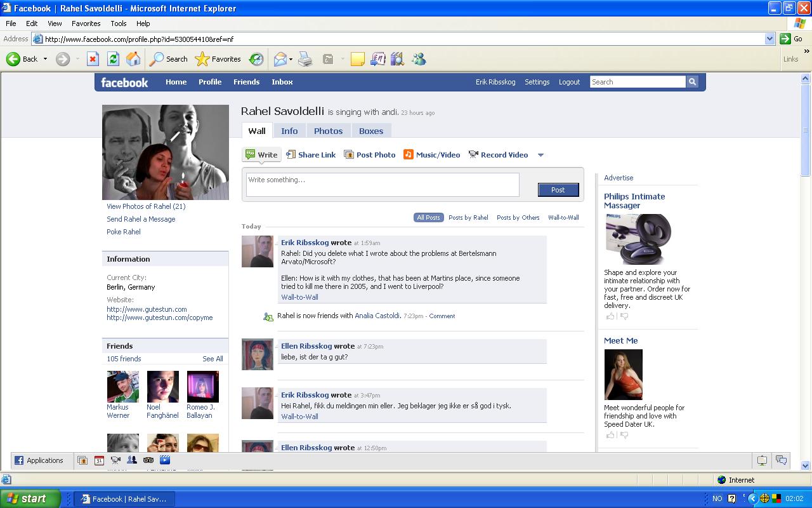
Task: Open Markus Werner's friend thumbnail
Action: (122, 387)
